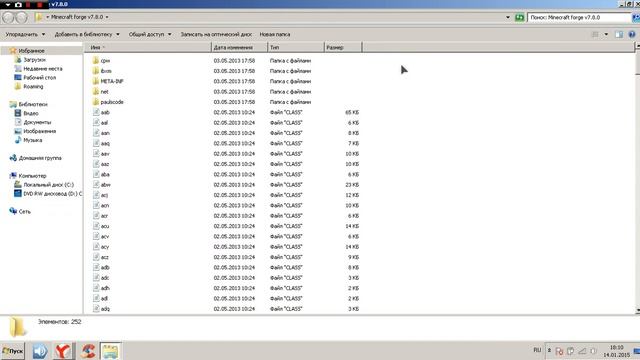Open the help question mark icon
The image size is (640, 360).
tap(631, 34)
